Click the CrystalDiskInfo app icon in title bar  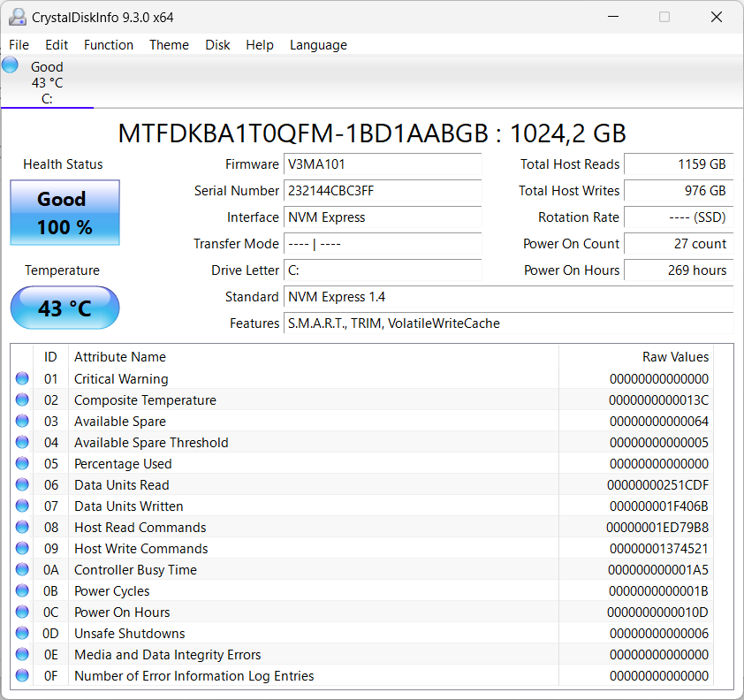[17, 17]
